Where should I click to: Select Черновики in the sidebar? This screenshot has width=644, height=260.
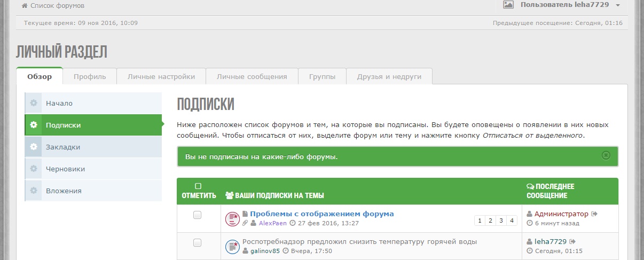coord(65,169)
